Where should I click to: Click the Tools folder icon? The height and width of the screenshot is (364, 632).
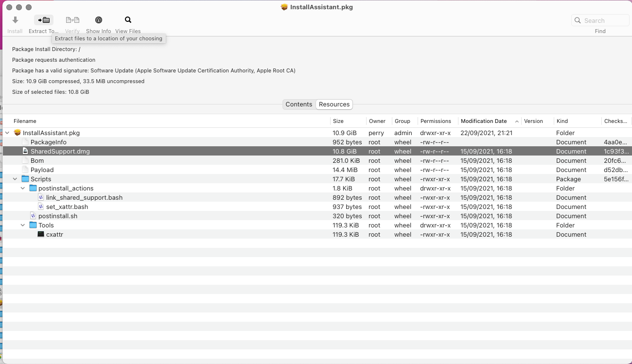pyautogui.click(x=33, y=225)
